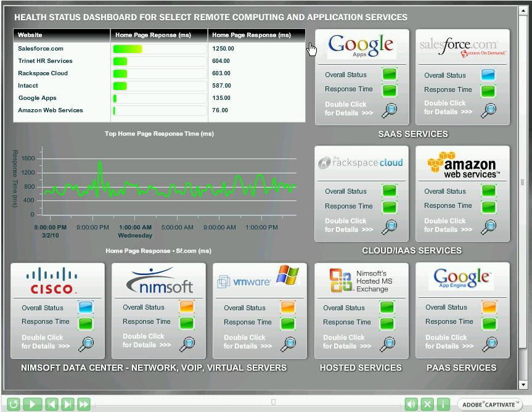The image size is (532, 412).
Task: Select the Trinet HR Services table row
Action: pos(159,61)
